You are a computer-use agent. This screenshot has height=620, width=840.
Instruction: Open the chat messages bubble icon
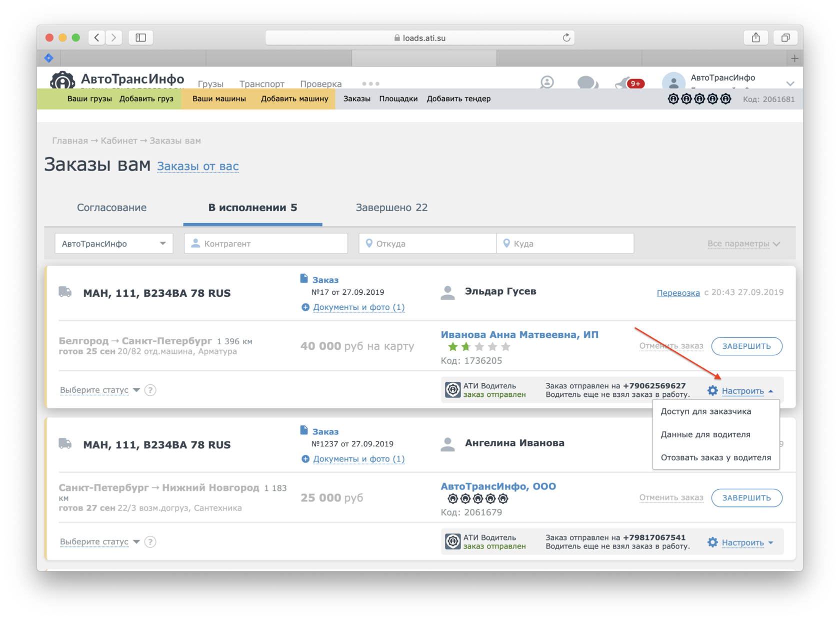pos(587,82)
